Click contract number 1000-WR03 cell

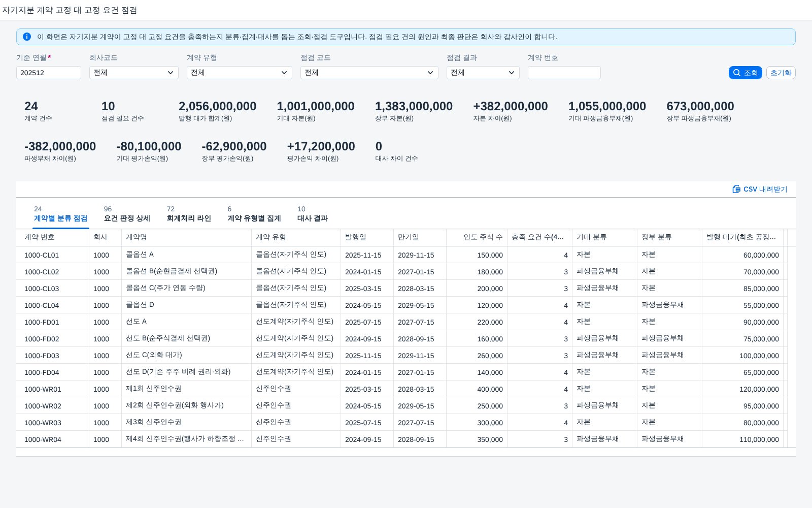[x=53, y=423]
